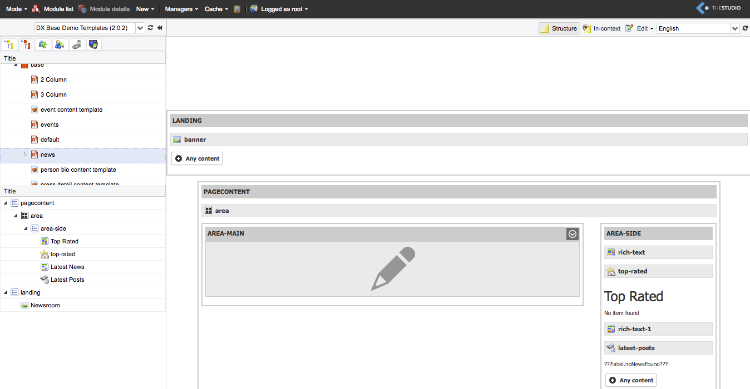This screenshot has width=750, height=389.
Task: Select the 3 Column template
Action: 54,95
